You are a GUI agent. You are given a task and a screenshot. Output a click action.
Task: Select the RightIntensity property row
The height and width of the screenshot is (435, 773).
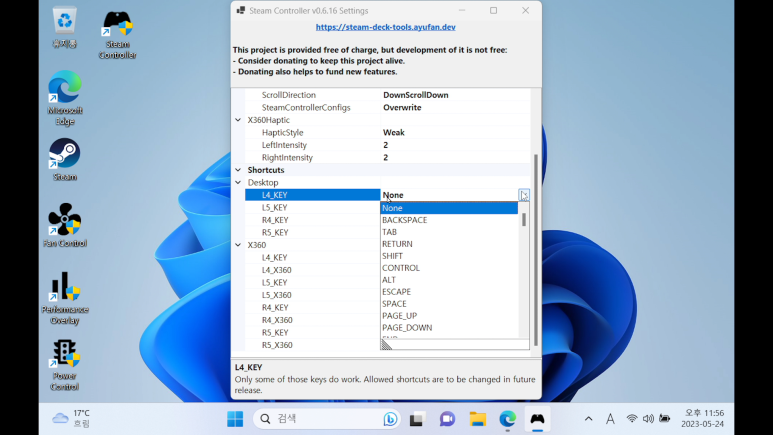click(388, 157)
